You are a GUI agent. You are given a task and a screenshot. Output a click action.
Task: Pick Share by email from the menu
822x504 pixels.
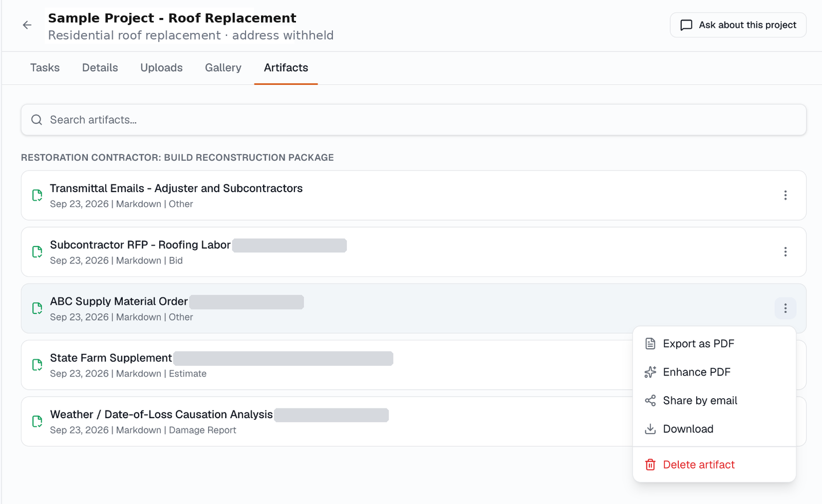pyautogui.click(x=715, y=400)
